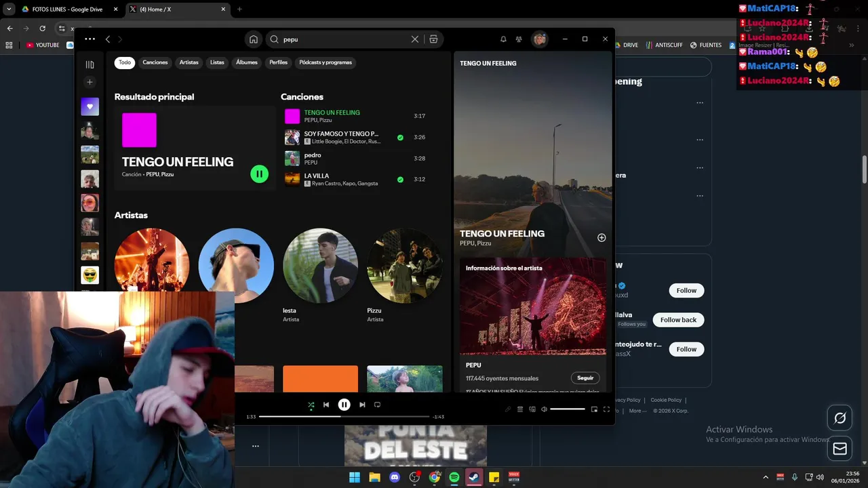Viewport: 868px width, 488px height.
Task: Open the 'Pizzu' artist card
Action: point(404,277)
